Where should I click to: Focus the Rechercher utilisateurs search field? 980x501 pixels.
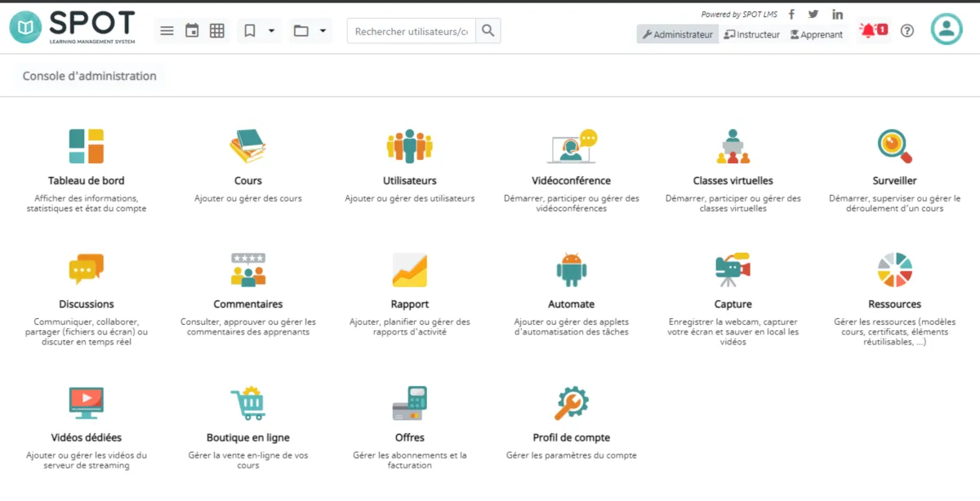click(411, 31)
